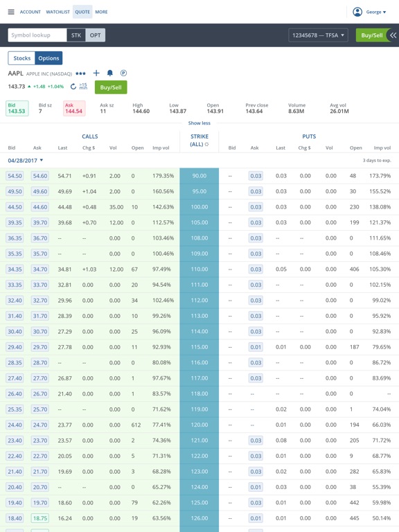The image size is (399, 532).
Task: Click put ask 0.01 at strike 115
Action: 256,347
